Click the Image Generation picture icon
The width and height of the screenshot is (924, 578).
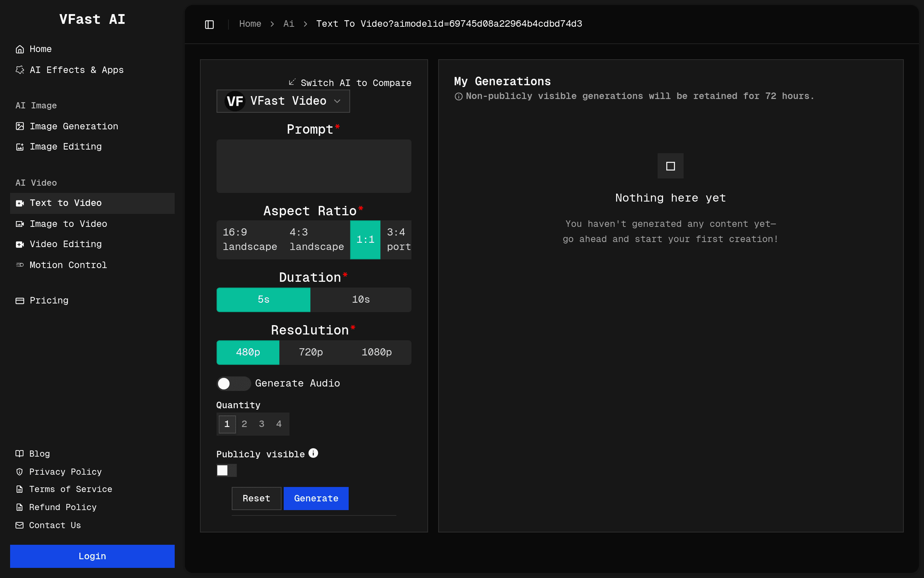click(20, 126)
